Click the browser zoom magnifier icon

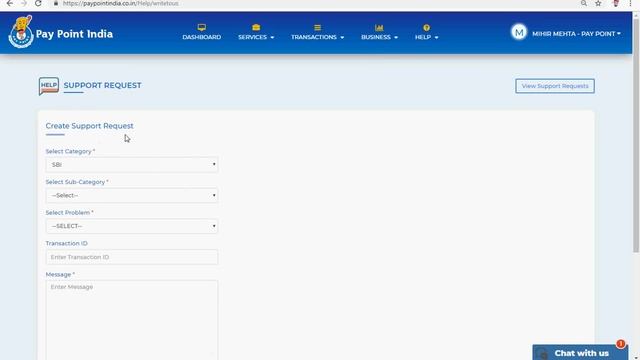tap(584, 3)
